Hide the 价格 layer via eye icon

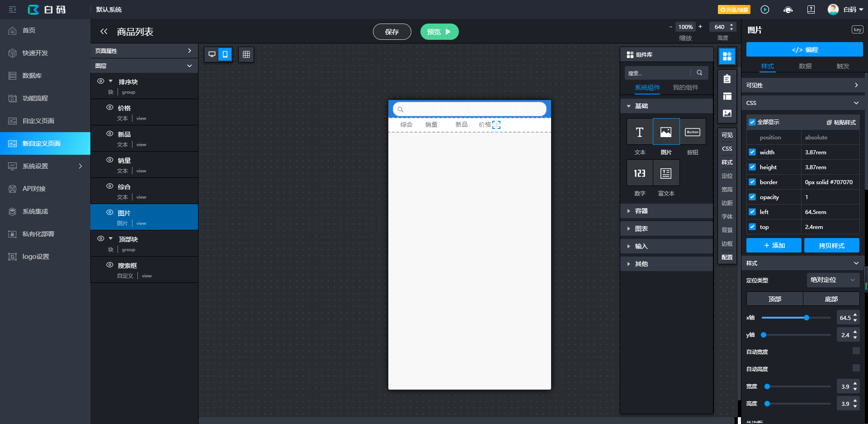[x=110, y=107]
